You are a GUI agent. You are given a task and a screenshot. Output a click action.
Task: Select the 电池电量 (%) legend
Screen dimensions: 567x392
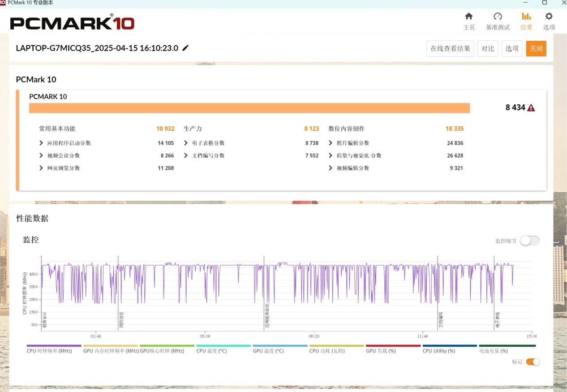coord(507,349)
